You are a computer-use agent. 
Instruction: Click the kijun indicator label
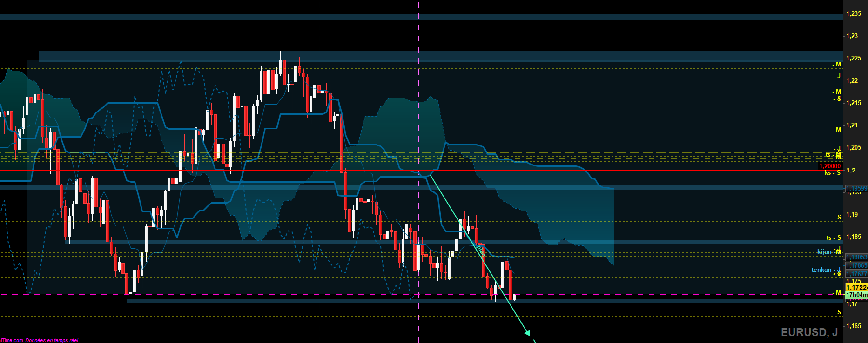pos(824,251)
